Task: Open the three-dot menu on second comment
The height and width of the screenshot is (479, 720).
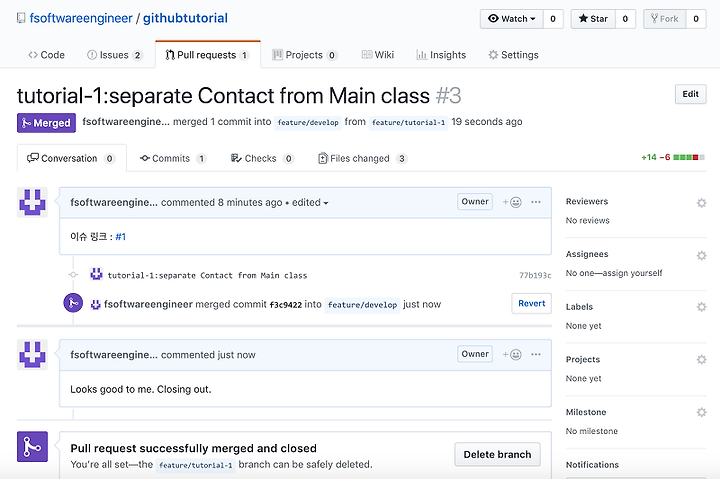Action: pos(536,354)
